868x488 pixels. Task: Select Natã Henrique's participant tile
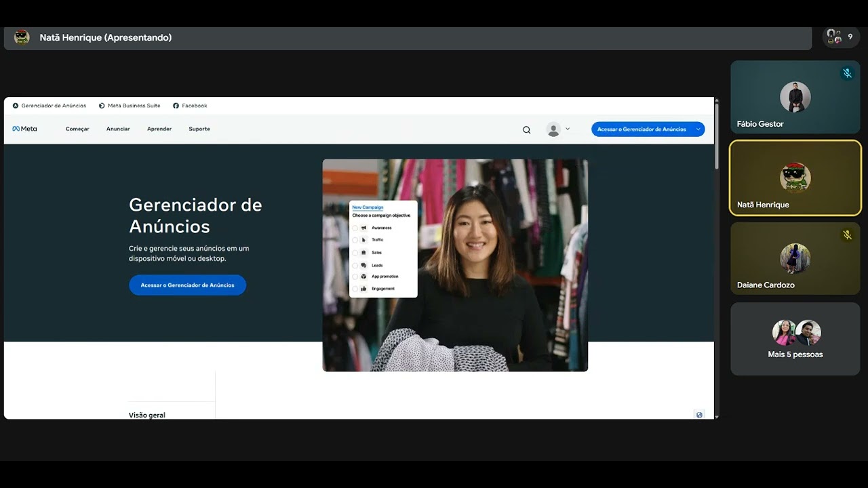[x=795, y=178]
